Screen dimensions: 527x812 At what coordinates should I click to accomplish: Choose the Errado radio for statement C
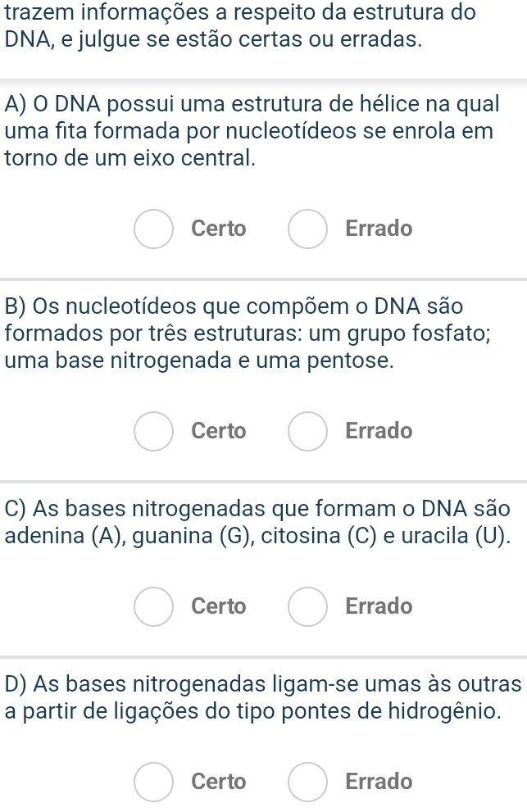coord(308,606)
